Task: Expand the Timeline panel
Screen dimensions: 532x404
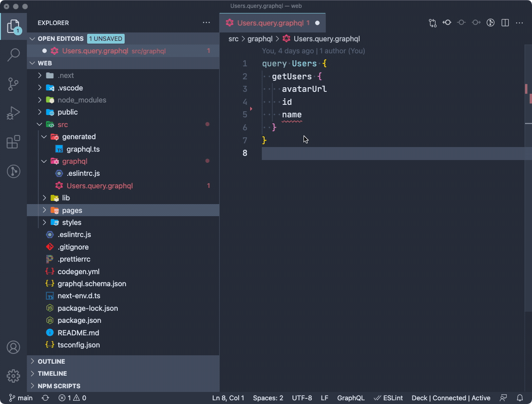Action: point(32,373)
